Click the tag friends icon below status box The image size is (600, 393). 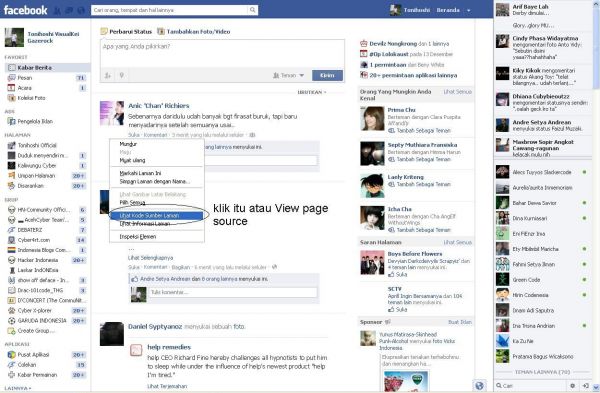pos(108,76)
